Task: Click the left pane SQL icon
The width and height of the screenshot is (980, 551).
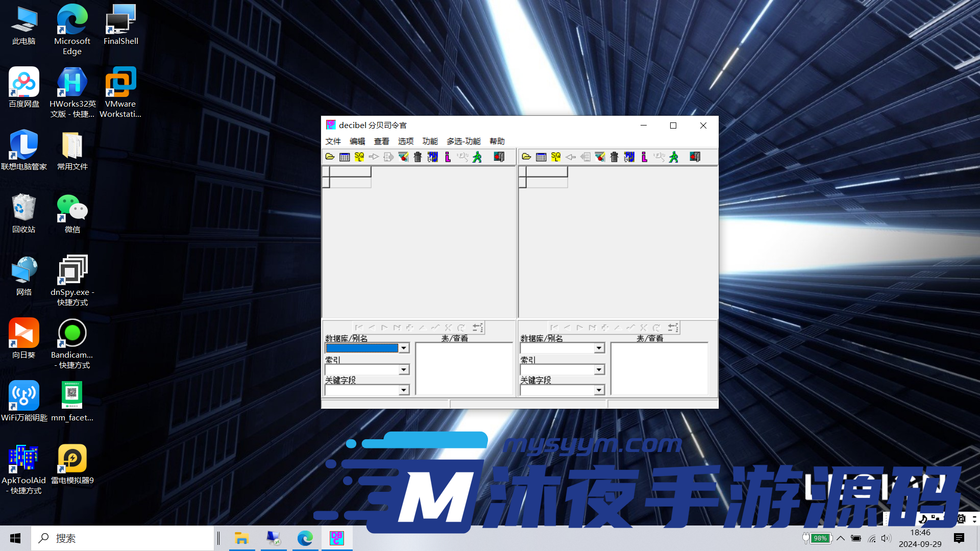Action: click(x=359, y=157)
